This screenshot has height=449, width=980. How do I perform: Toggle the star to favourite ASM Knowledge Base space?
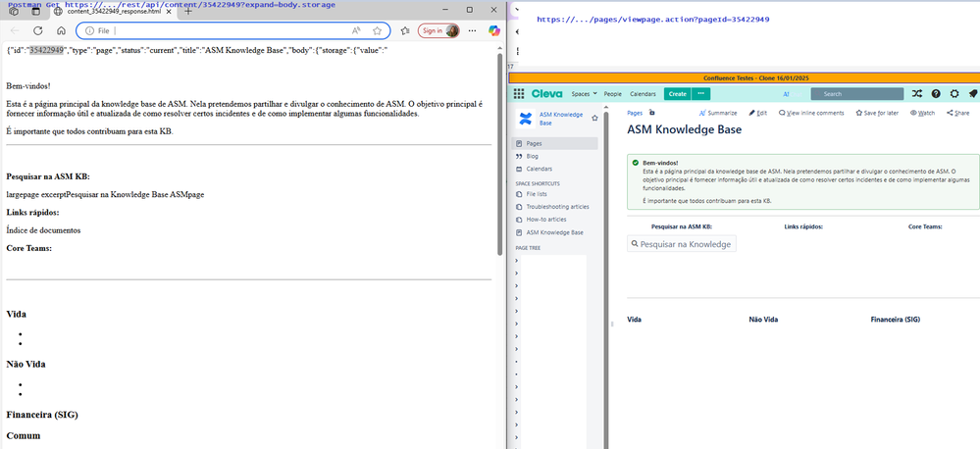click(x=594, y=118)
